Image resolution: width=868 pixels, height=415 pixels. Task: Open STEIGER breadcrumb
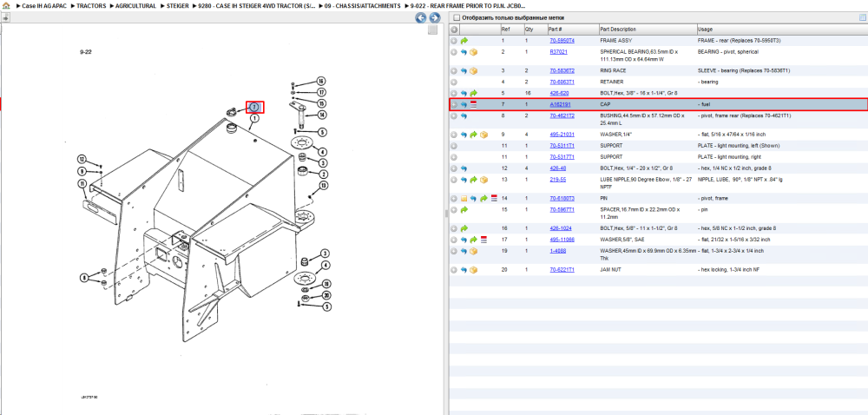[x=177, y=5]
